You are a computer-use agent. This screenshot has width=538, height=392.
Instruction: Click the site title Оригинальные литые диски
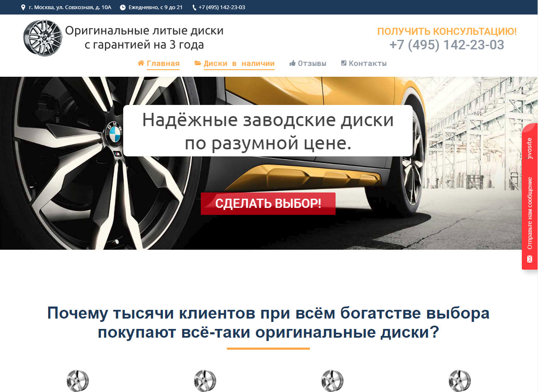pyautogui.click(x=144, y=31)
